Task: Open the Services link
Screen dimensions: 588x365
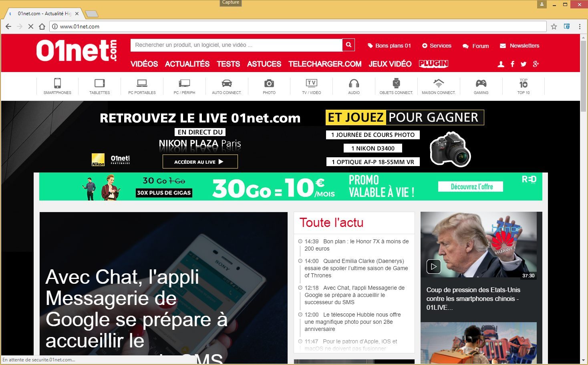Action: pyautogui.click(x=437, y=46)
